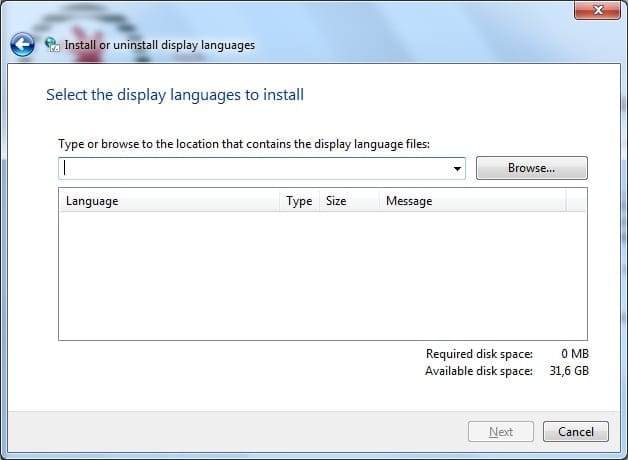Click the 'Type or browse to the location' label
The width and height of the screenshot is (628, 460).
point(244,144)
